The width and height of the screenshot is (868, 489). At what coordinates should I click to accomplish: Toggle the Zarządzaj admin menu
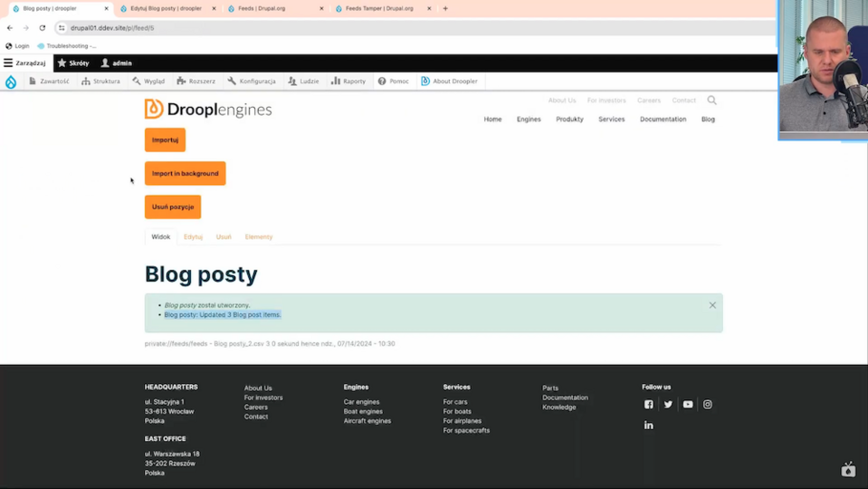click(x=25, y=63)
